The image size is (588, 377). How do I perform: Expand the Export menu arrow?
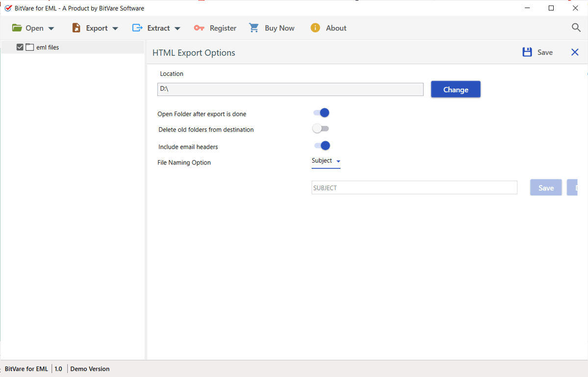tap(115, 29)
